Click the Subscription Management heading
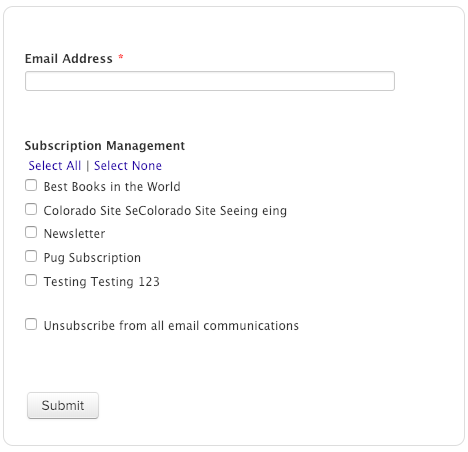The image size is (468, 452). coord(105,146)
